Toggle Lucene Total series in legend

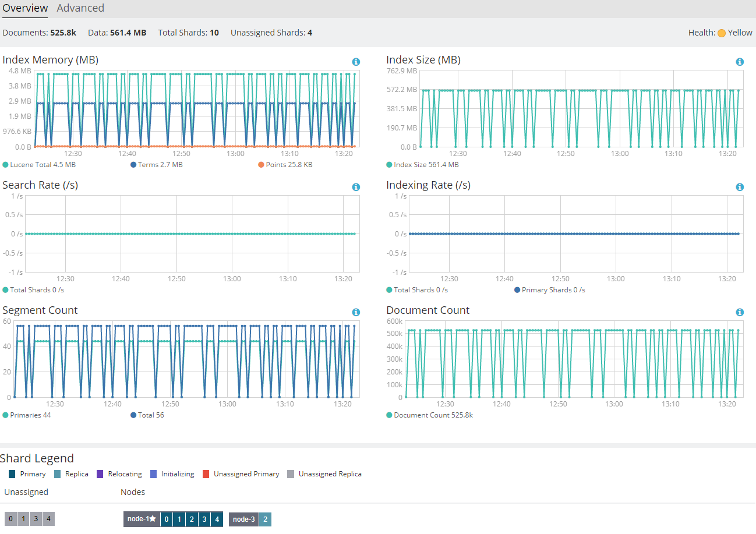pos(39,165)
